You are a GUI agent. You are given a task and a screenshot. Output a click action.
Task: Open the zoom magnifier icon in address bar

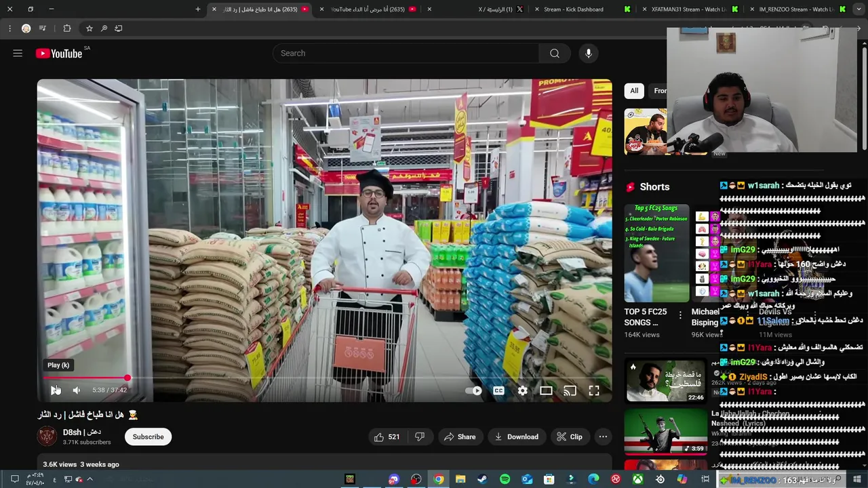click(x=104, y=28)
